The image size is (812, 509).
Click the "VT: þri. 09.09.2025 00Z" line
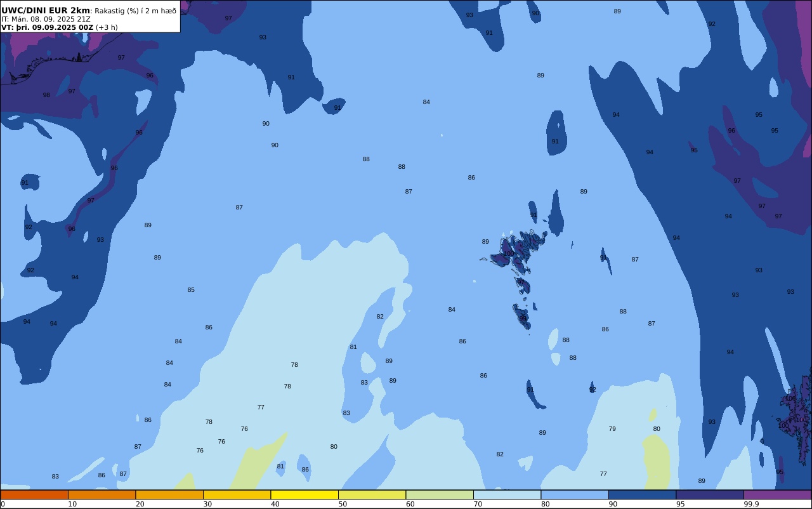tap(48, 27)
